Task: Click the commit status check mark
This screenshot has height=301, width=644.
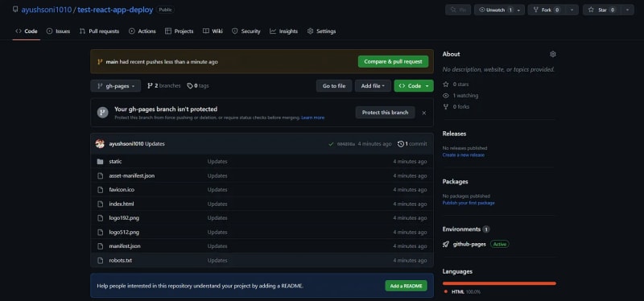Action: (x=331, y=144)
